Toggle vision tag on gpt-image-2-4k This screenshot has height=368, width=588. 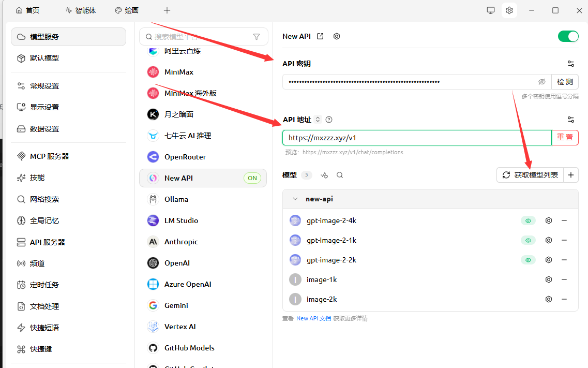tap(528, 220)
